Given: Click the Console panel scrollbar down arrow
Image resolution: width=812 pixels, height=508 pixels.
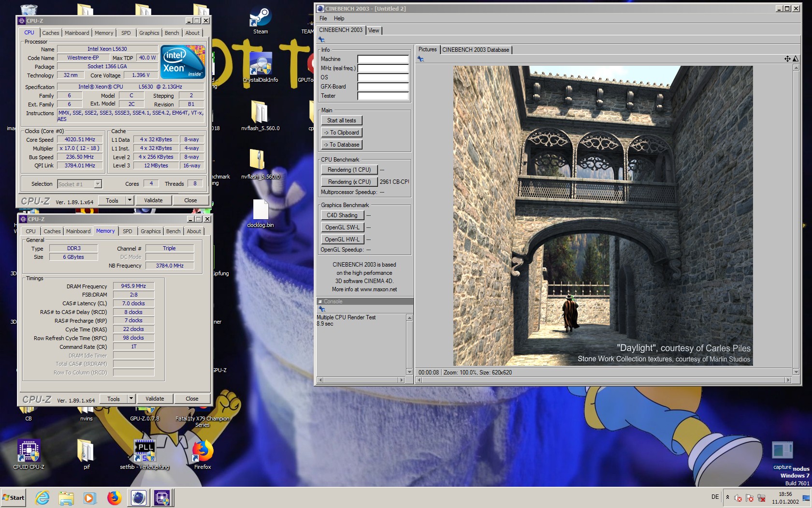Looking at the screenshot, I should (x=409, y=372).
